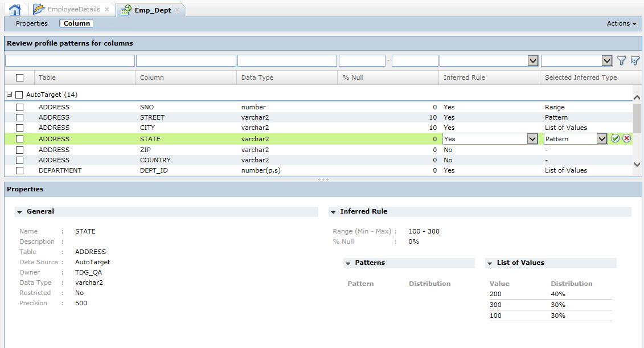Check the DEPT_ID row checkbox
The height and width of the screenshot is (348, 644).
click(20, 170)
